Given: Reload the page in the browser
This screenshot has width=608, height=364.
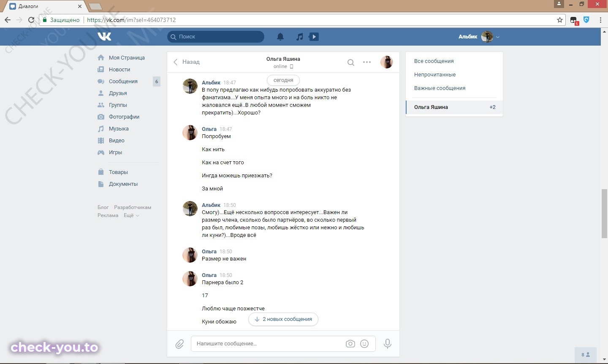Looking at the screenshot, I should click(x=31, y=20).
